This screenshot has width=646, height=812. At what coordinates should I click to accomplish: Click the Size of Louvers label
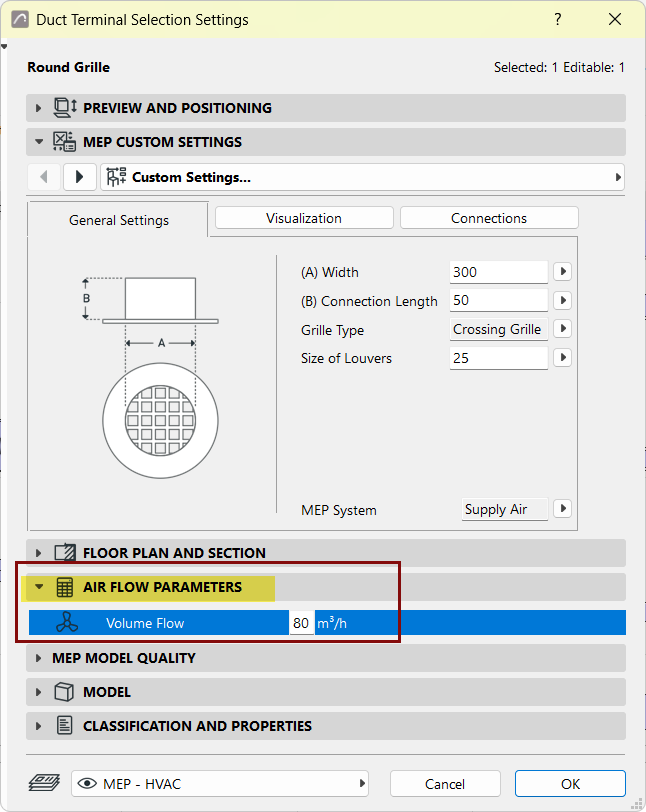[x=346, y=358]
